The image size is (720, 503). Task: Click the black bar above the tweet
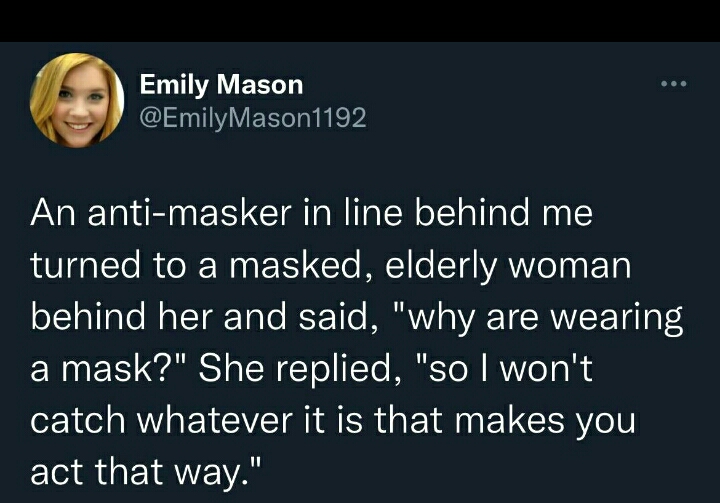[360, 20]
